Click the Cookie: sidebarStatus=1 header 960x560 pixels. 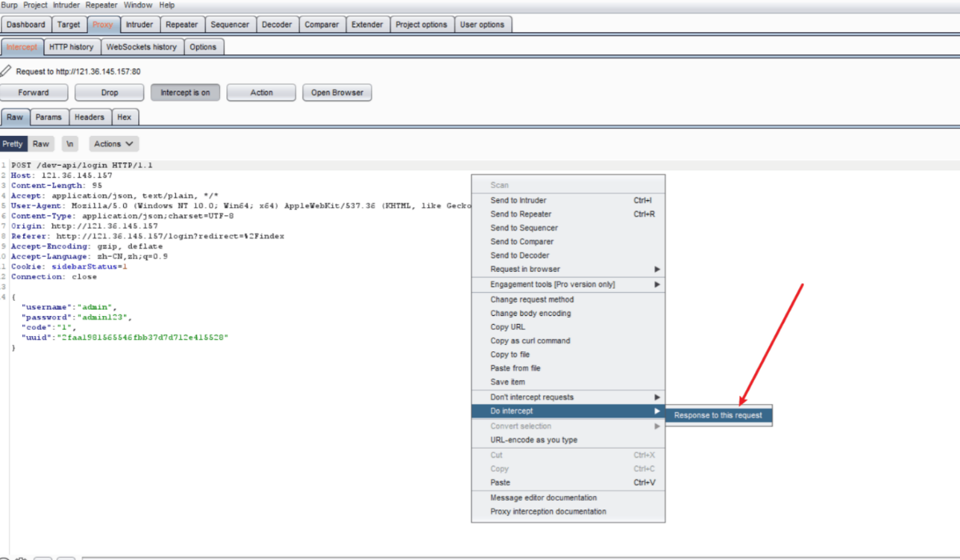69,266
